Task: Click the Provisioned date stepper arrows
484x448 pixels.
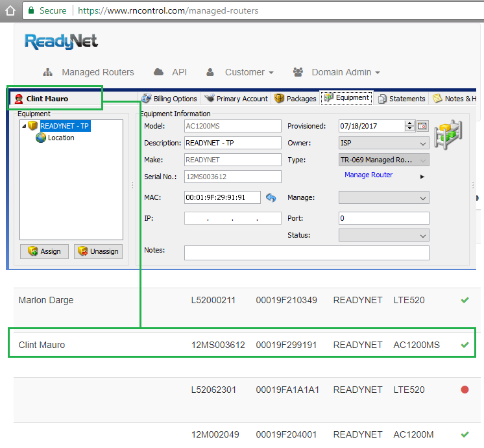Action: tap(409, 126)
